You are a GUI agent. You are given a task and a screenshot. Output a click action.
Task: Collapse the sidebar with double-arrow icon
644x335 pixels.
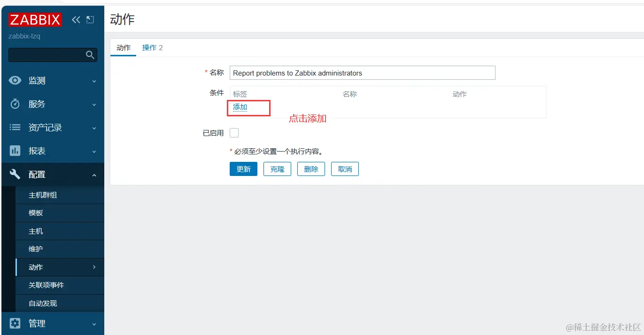click(x=76, y=20)
